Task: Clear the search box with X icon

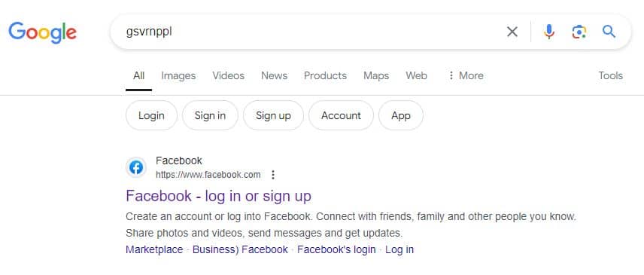Action: pyautogui.click(x=512, y=32)
